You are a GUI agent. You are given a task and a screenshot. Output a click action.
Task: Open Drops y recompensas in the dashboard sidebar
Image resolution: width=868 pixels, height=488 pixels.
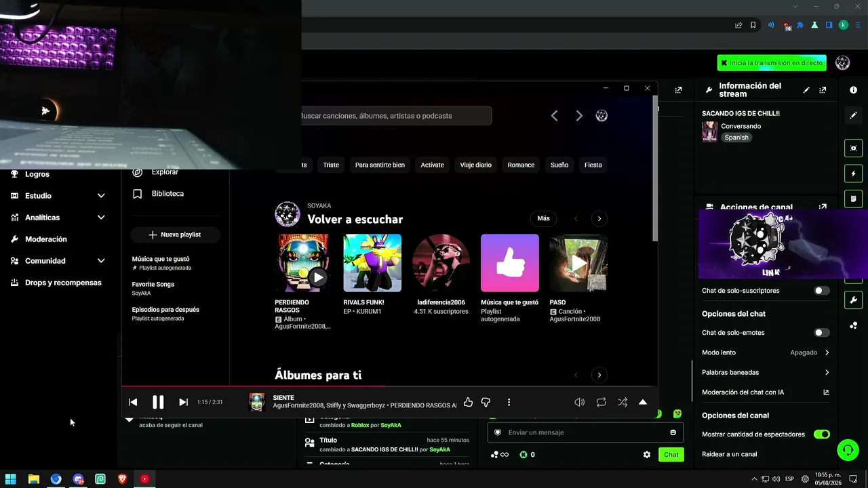63,283
